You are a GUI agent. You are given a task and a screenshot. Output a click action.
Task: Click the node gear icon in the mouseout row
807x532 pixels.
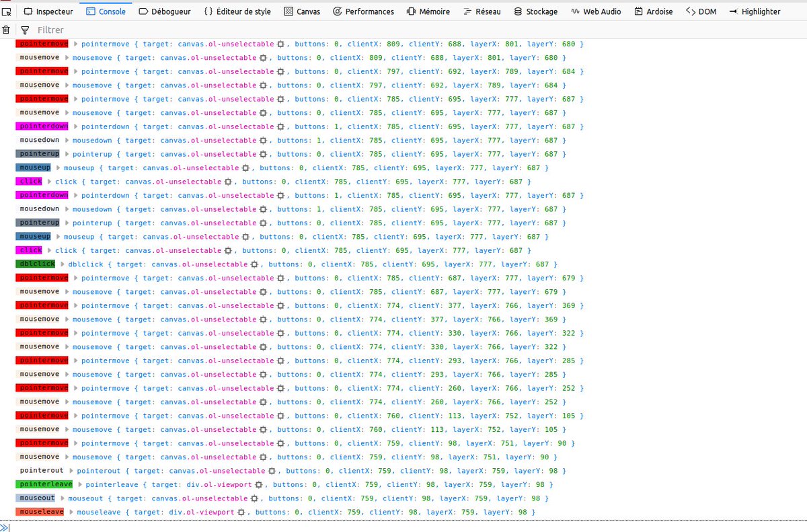[254, 498]
